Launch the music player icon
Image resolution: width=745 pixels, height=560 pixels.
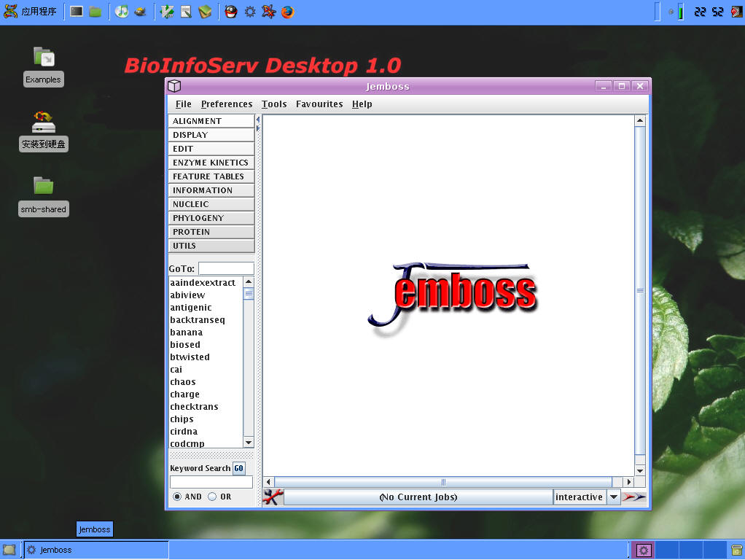122,12
